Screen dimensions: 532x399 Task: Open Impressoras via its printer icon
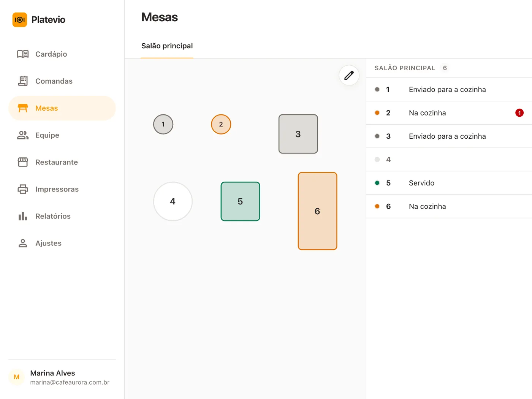pos(23,189)
